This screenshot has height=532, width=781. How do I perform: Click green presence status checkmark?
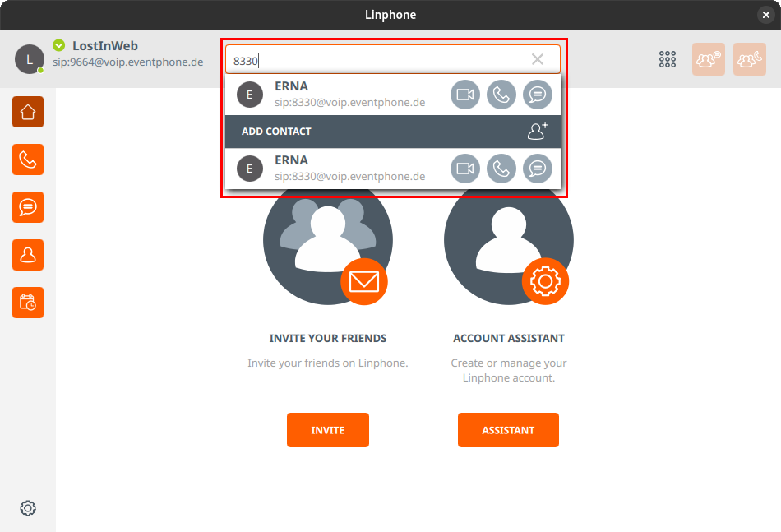click(58, 45)
